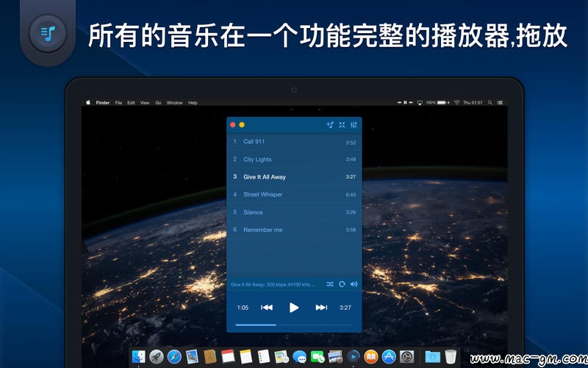Open FaceTime in the Dock
Screen dimensions: 588x368
(x=318, y=356)
